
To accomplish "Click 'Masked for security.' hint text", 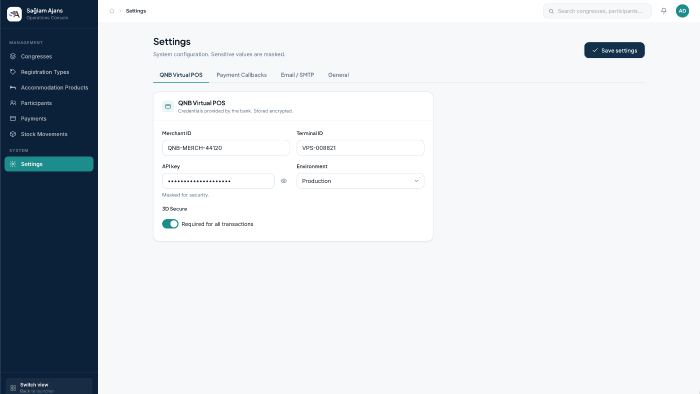I will tap(185, 195).
